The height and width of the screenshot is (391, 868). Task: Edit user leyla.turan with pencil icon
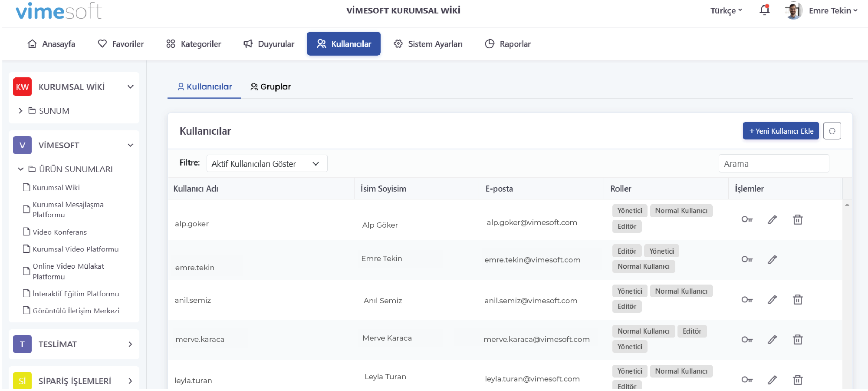pos(772,380)
